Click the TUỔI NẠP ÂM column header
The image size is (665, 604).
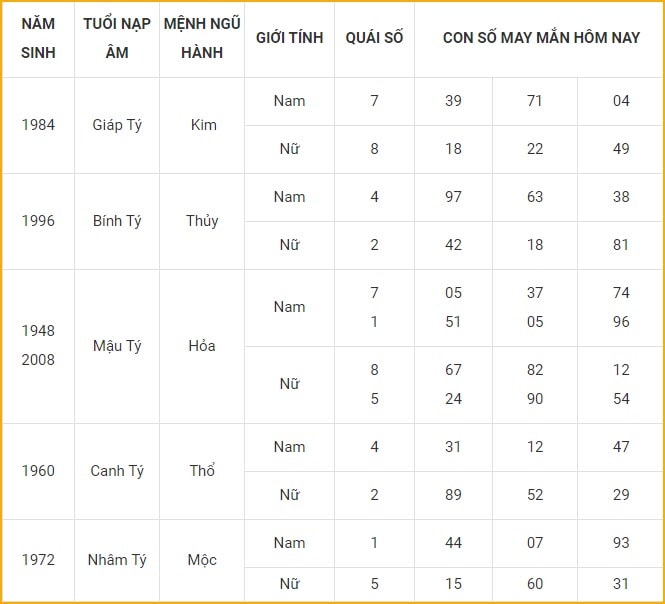(117, 38)
